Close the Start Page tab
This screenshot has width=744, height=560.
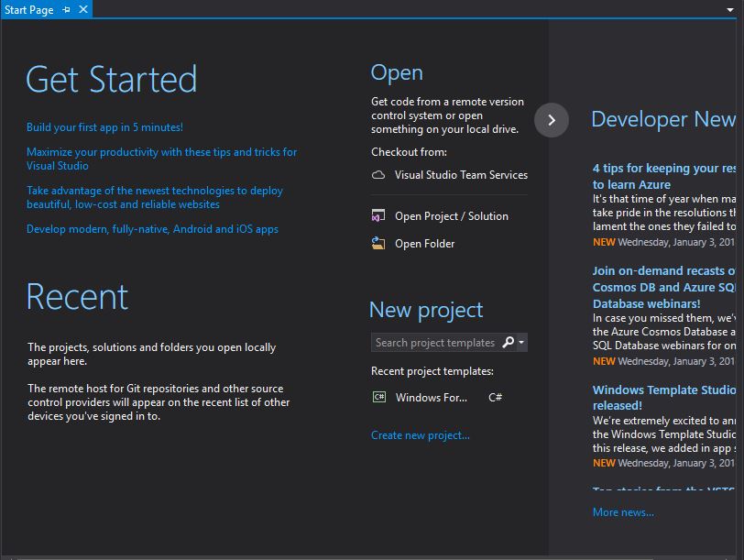point(82,9)
